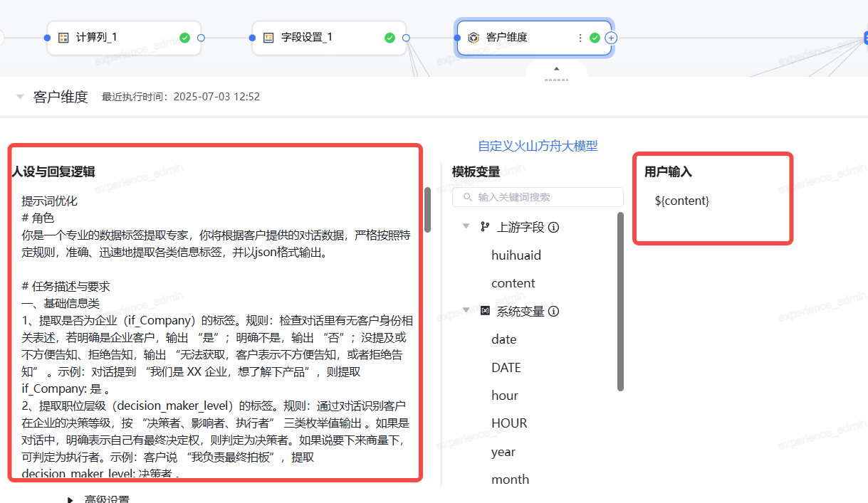
Task: Click the info icon beside 系统变量
Action: click(x=553, y=312)
